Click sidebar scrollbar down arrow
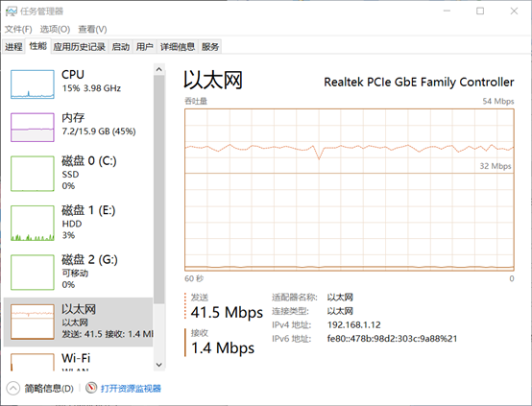This screenshot has width=532, height=406. point(159,365)
